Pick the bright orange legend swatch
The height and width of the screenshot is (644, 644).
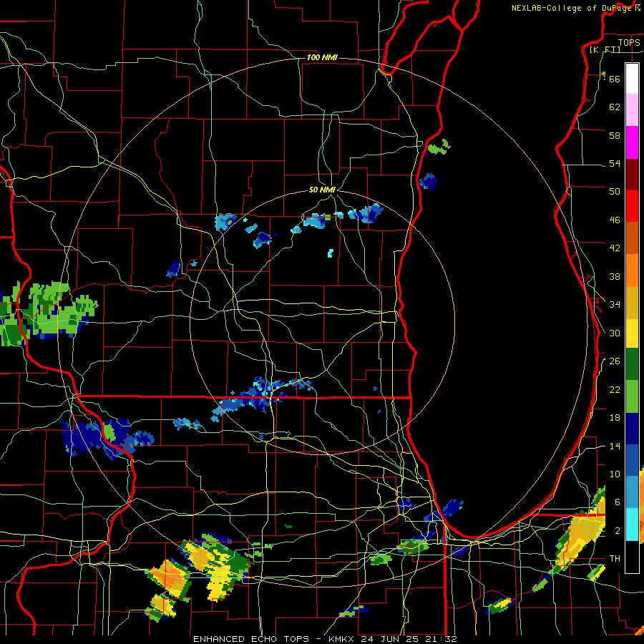click(632, 270)
